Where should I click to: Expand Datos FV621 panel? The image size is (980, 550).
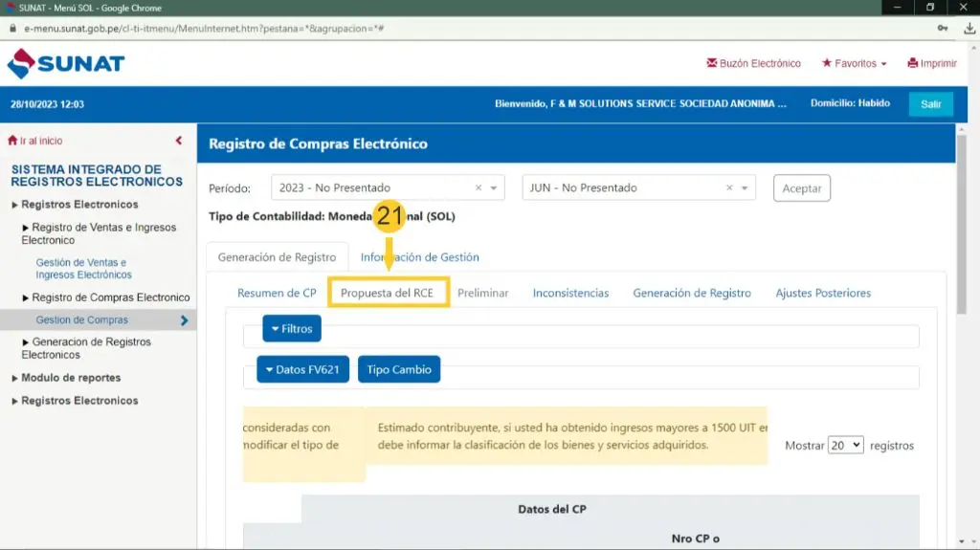[x=302, y=370]
